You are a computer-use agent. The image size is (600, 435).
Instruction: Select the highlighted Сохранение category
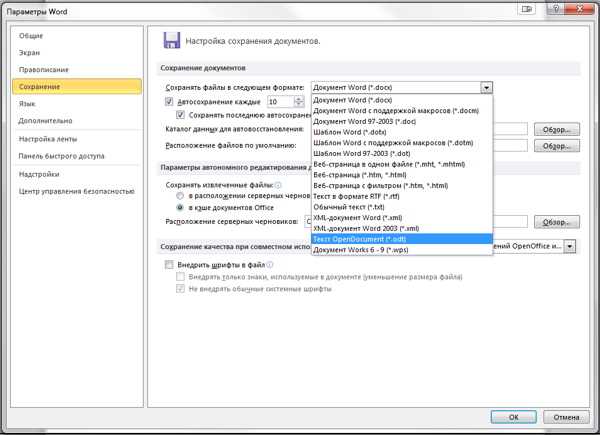coord(77,86)
